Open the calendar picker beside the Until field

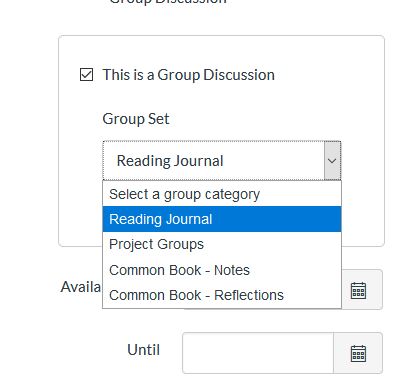(x=358, y=353)
